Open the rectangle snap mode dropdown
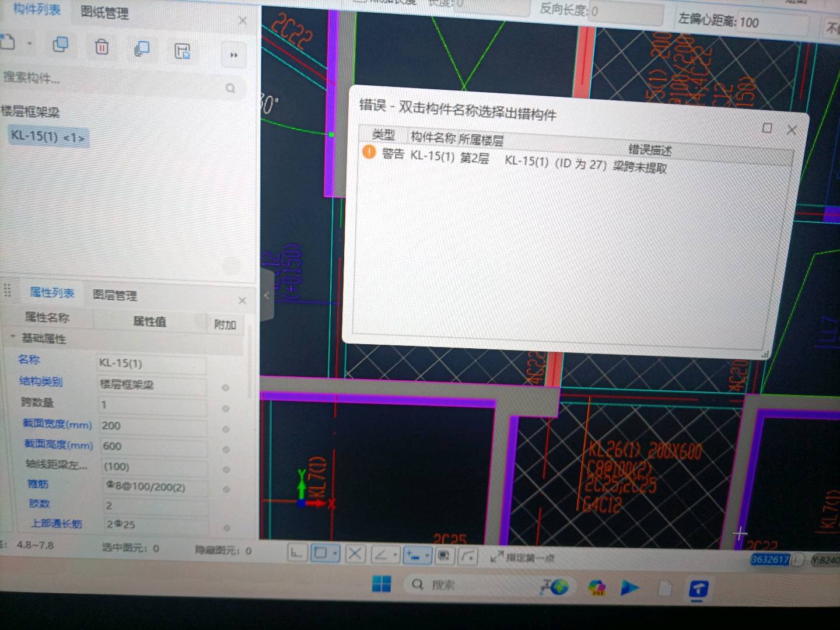Screen dimensions: 840x630 click(335, 554)
